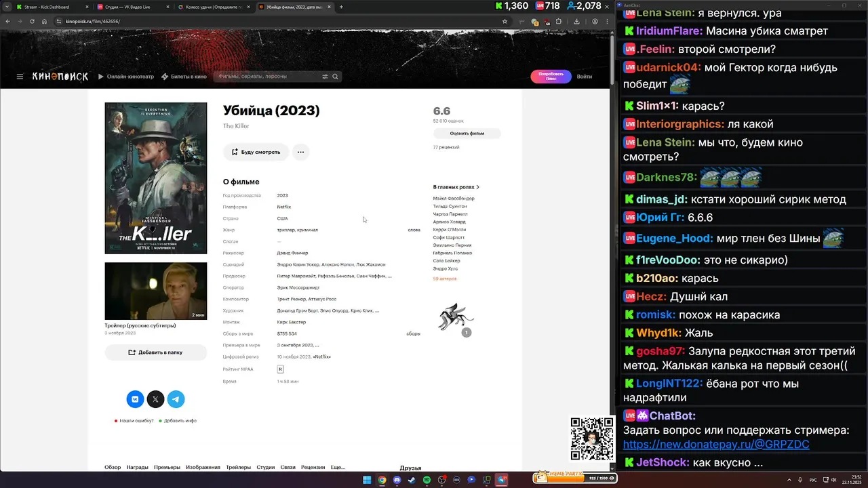The image size is (868, 488).
Task: Click 'Войти' login link
Action: (585, 77)
